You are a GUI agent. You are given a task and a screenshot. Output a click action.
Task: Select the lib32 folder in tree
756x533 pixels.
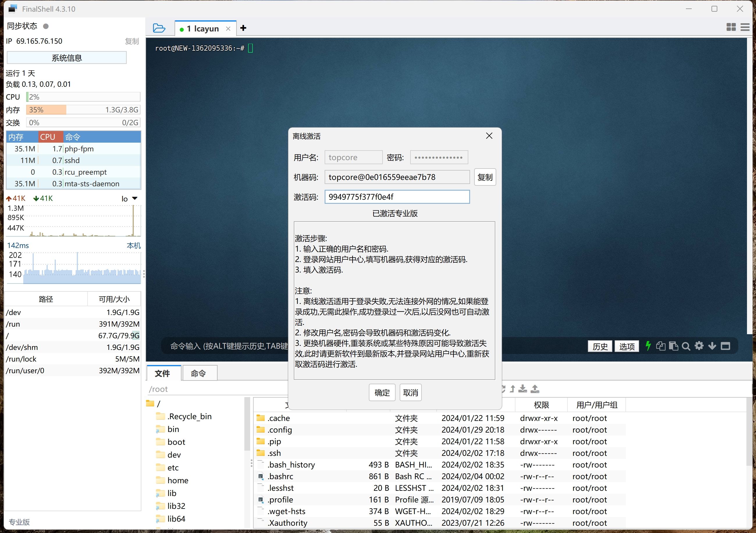click(170, 506)
